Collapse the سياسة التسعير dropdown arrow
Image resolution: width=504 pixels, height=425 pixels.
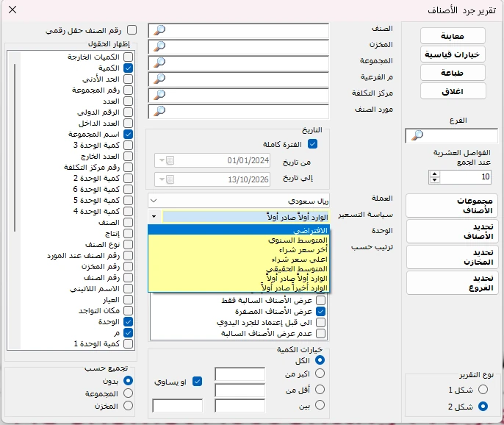pos(154,216)
